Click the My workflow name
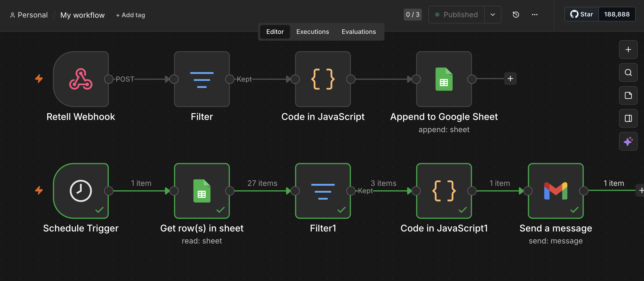The width and height of the screenshot is (644, 281). 82,15
